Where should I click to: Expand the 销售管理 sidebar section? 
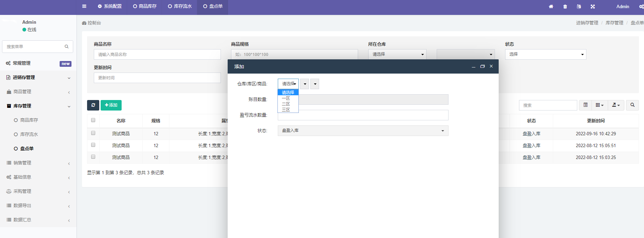(x=22, y=163)
